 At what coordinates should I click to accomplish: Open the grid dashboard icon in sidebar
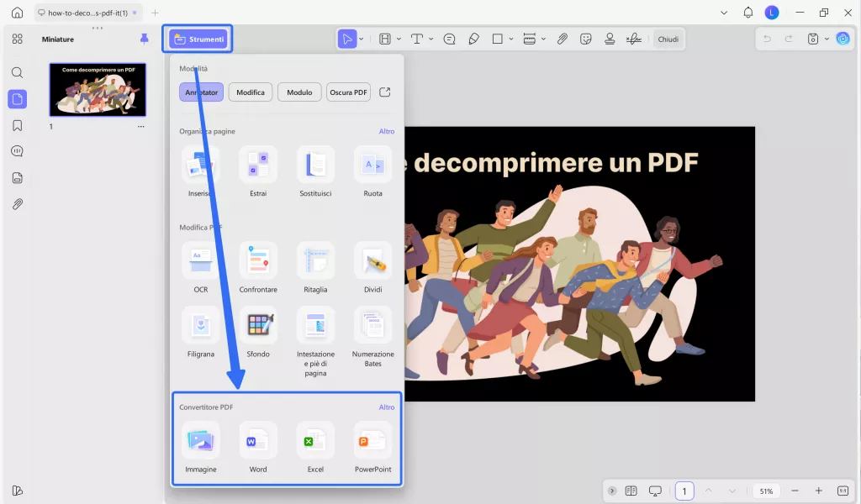point(18,39)
